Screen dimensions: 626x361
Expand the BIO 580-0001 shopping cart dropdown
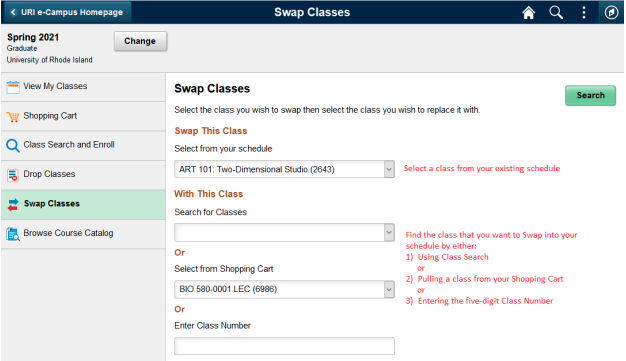(389, 289)
